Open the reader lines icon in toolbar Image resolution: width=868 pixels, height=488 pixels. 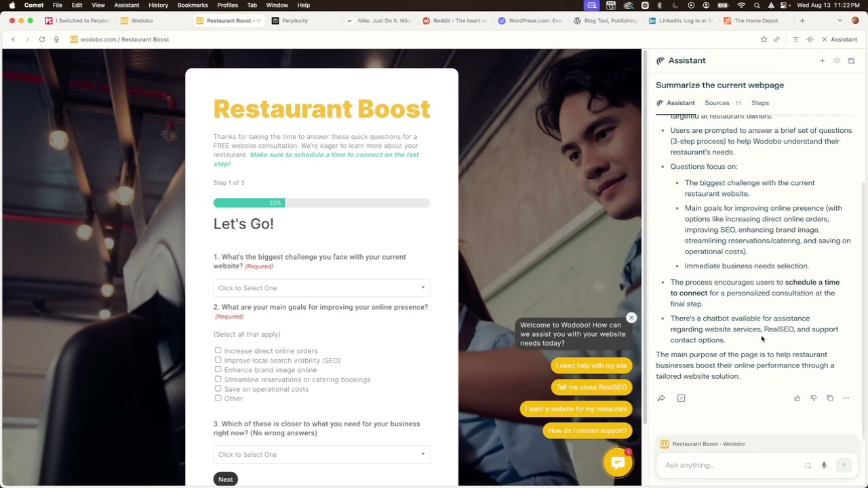tap(795, 39)
